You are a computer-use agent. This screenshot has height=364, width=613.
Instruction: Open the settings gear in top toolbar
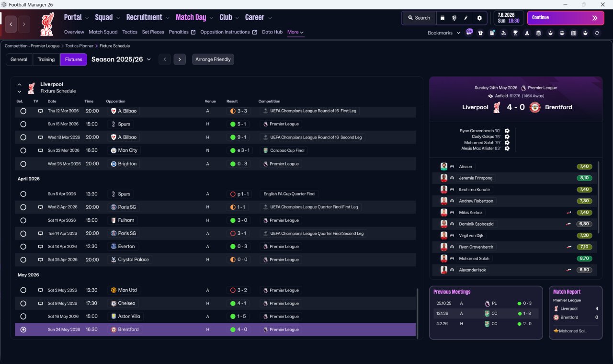[x=479, y=18]
